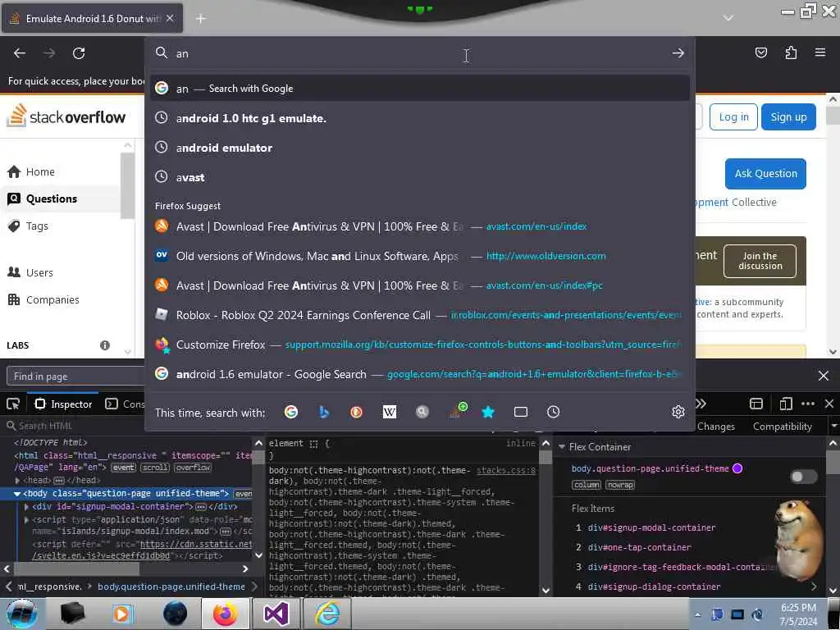Close the Emulate Android 1.6 Donut tab
840x630 pixels.
(x=170, y=18)
